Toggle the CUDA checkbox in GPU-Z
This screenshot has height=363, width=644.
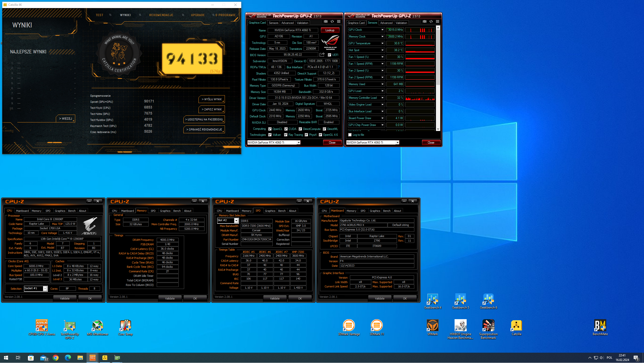pyautogui.click(x=286, y=129)
